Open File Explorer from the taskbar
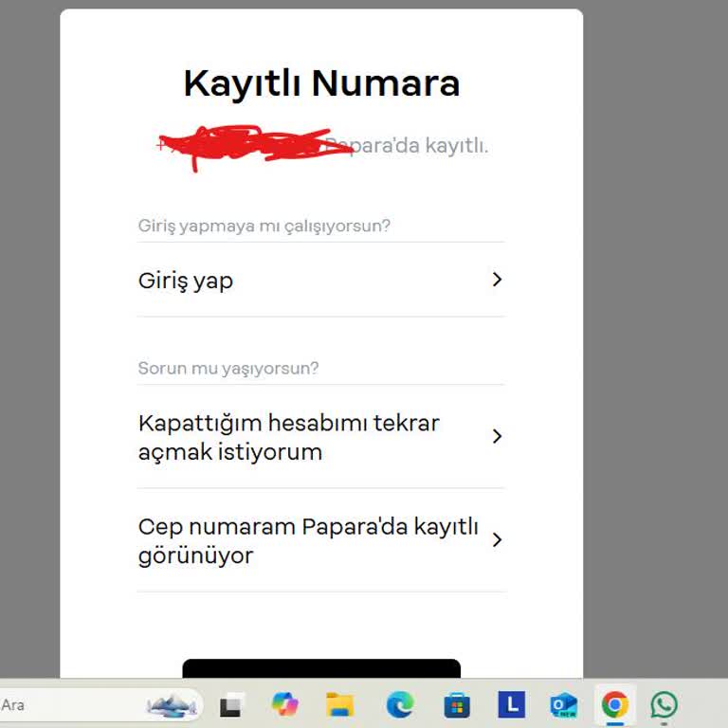Screen dimensions: 728x728 tap(340, 705)
